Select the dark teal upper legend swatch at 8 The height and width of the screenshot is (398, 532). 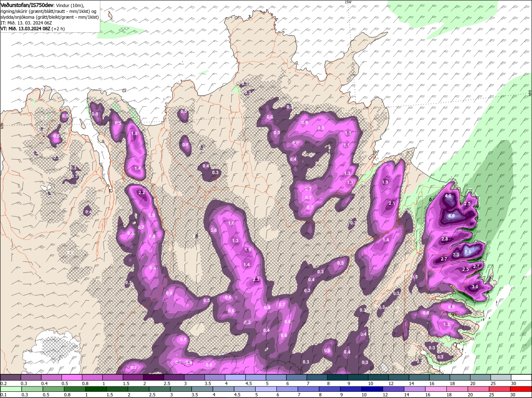(x=337, y=377)
